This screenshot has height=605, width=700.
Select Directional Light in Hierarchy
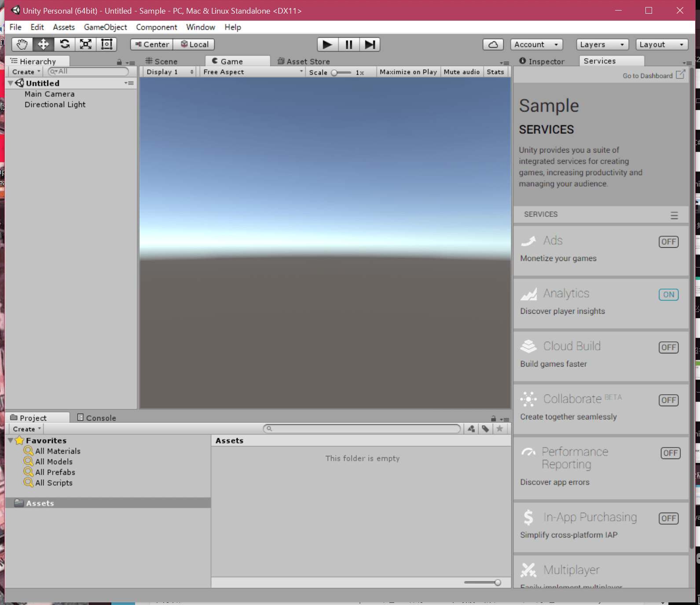click(x=55, y=105)
